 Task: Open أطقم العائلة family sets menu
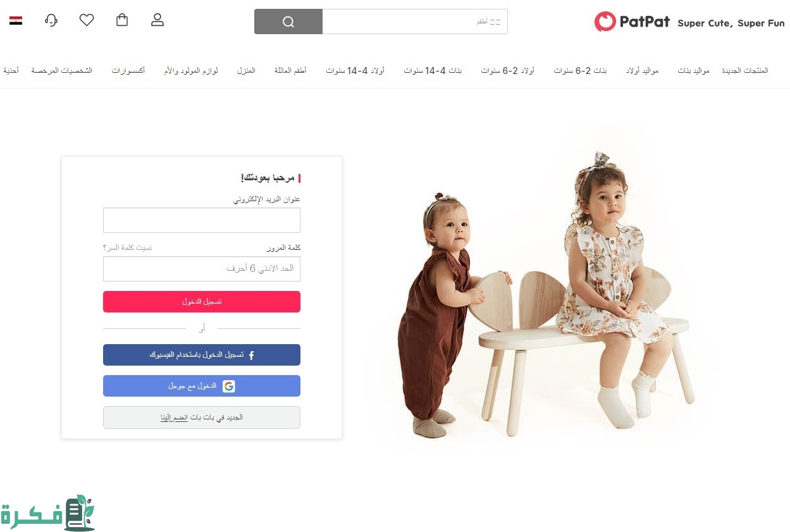click(290, 70)
